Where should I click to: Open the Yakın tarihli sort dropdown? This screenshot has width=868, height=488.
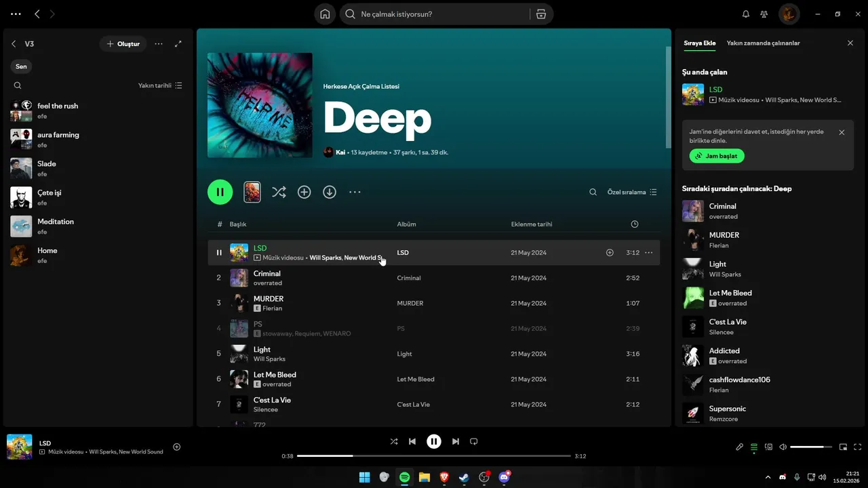[x=160, y=85]
